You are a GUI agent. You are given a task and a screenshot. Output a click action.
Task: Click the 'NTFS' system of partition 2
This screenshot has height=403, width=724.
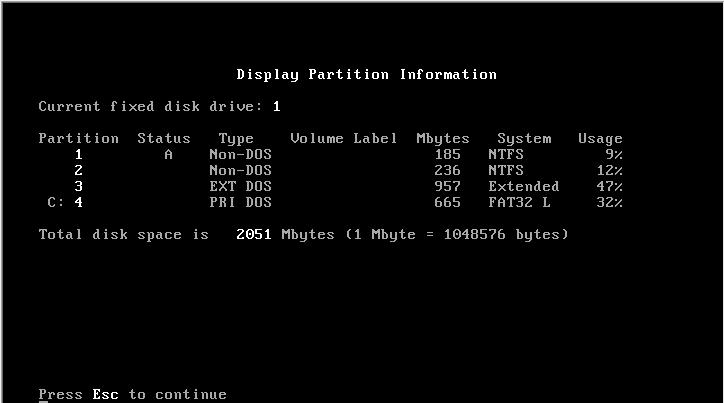click(x=506, y=170)
